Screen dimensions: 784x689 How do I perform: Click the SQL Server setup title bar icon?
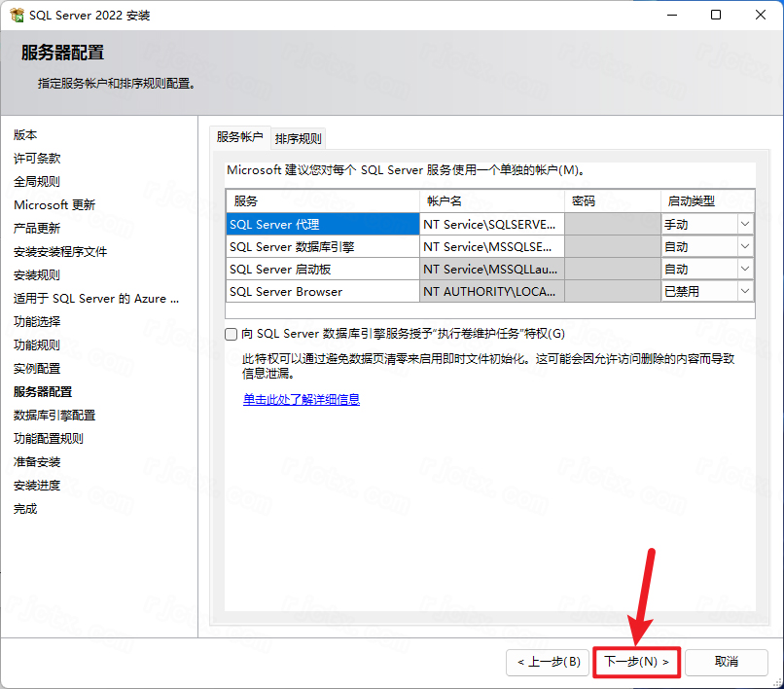click(17, 15)
